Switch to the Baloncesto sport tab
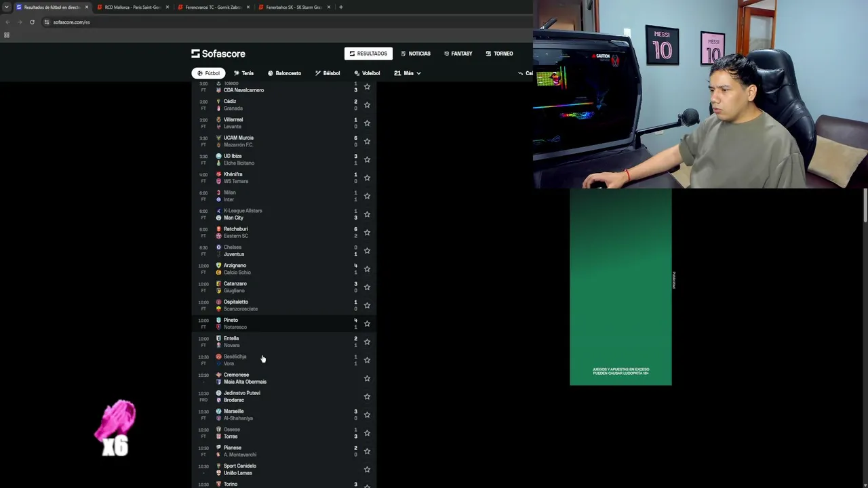This screenshot has width=868, height=488. point(284,73)
